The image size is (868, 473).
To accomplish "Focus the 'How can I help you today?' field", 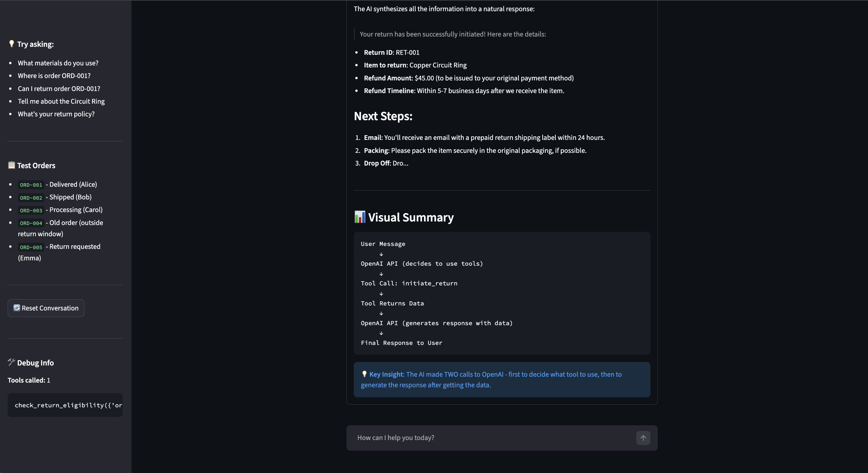I will click(x=492, y=438).
